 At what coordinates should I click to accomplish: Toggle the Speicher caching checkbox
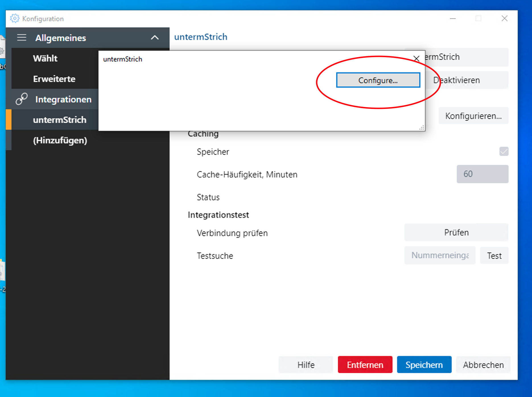point(504,151)
